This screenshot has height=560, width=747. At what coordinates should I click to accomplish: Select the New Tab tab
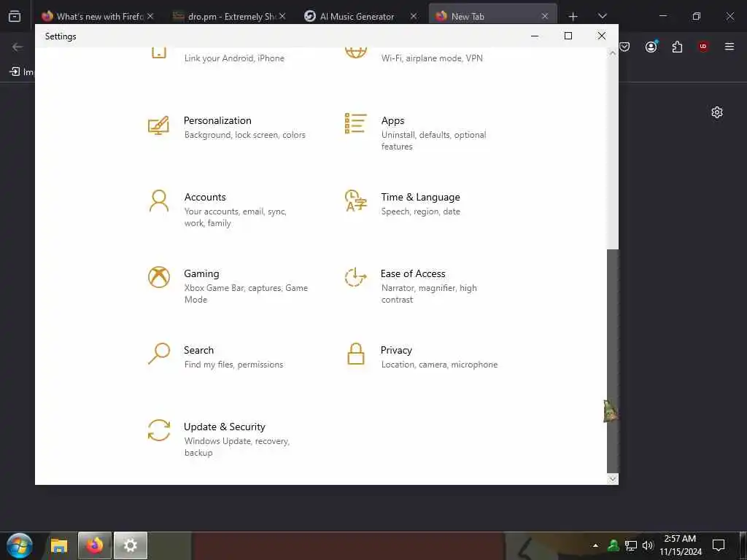click(x=492, y=16)
